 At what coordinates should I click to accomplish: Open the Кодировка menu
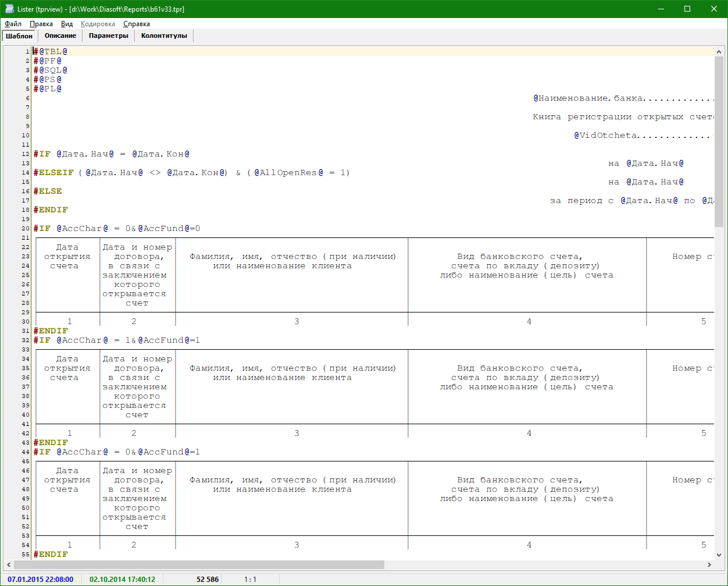98,24
